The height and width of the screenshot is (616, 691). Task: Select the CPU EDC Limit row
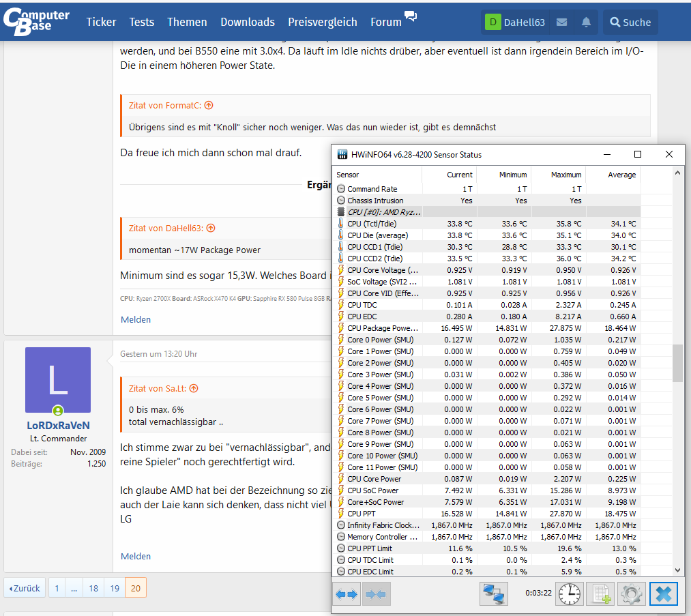486,572
